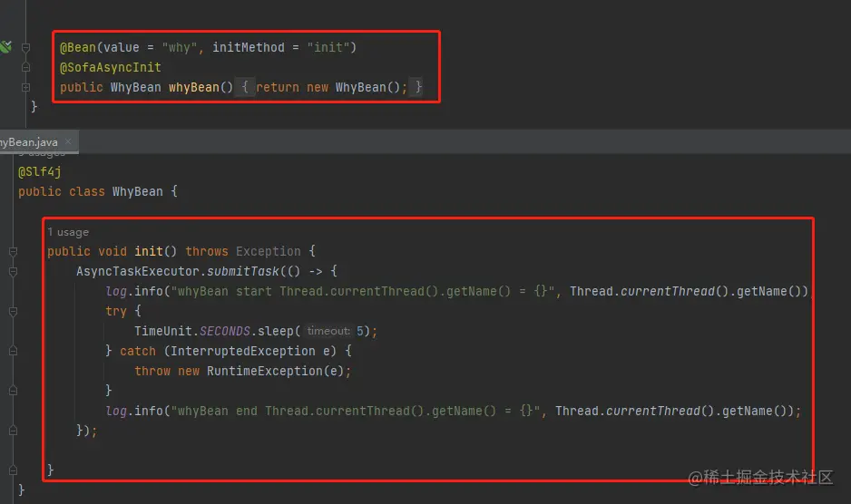Image resolution: width=851 pixels, height=504 pixels.
Task: Click SECONDS in the TimeUnit sleep call
Action: (x=225, y=331)
